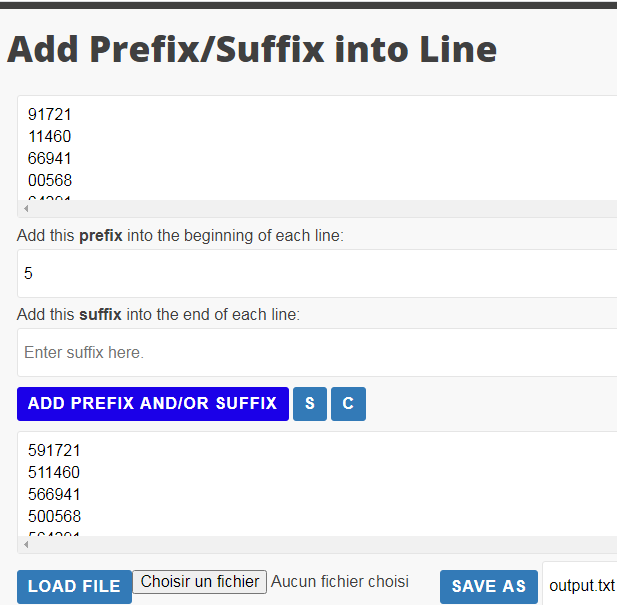Screen dimensions: 617x605
Task: Click the ADD PREFIX AND/OR SUFFIX button
Action: point(152,404)
